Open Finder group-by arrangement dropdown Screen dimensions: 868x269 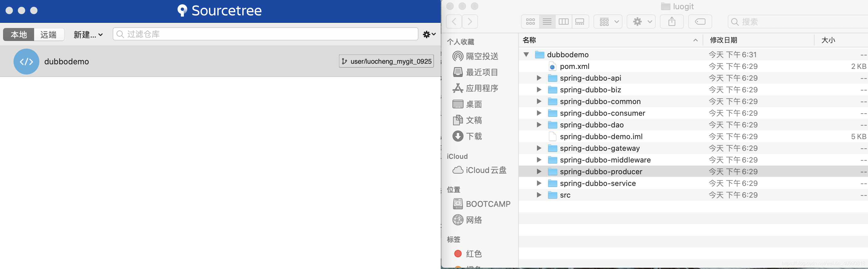[x=608, y=22]
